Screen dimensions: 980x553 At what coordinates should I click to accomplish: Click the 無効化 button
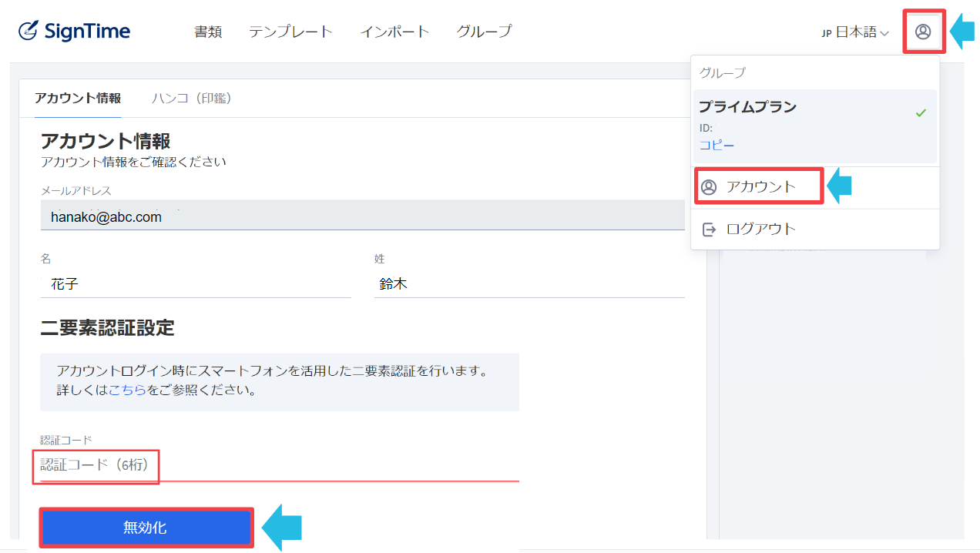146,528
